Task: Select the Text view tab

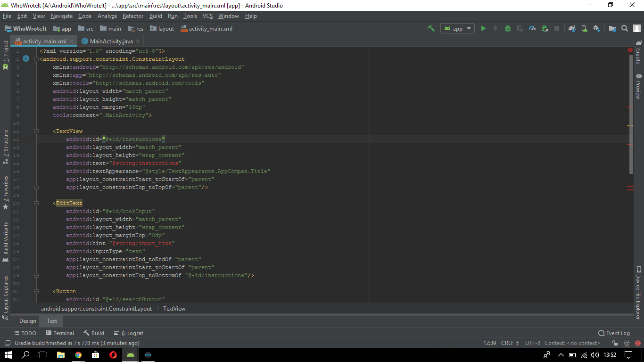Action: pyautogui.click(x=52, y=321)
